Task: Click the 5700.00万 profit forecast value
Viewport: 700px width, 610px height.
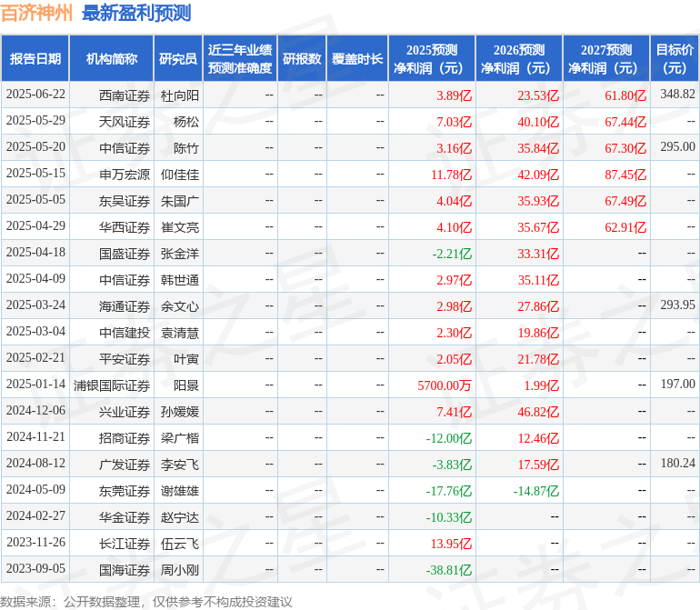Action: point(445,385)
